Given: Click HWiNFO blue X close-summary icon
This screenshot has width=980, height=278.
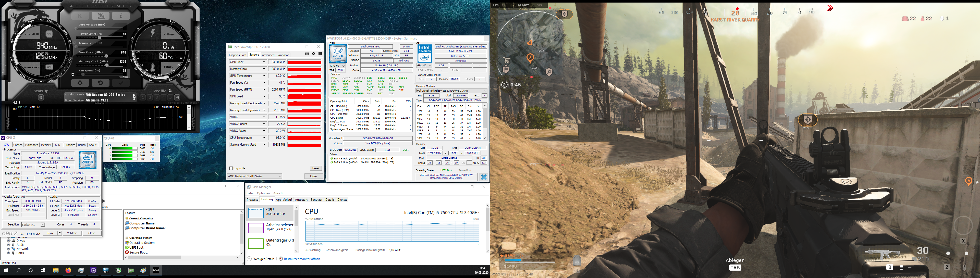Looking at the screenshot, I should [x=484, y=177].
